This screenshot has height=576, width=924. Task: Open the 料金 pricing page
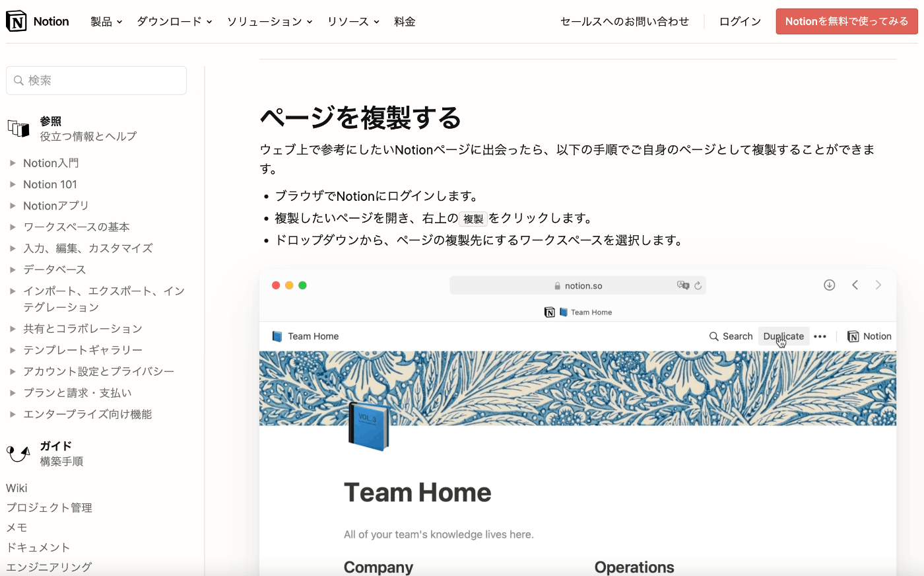click(x=405, y=22)
